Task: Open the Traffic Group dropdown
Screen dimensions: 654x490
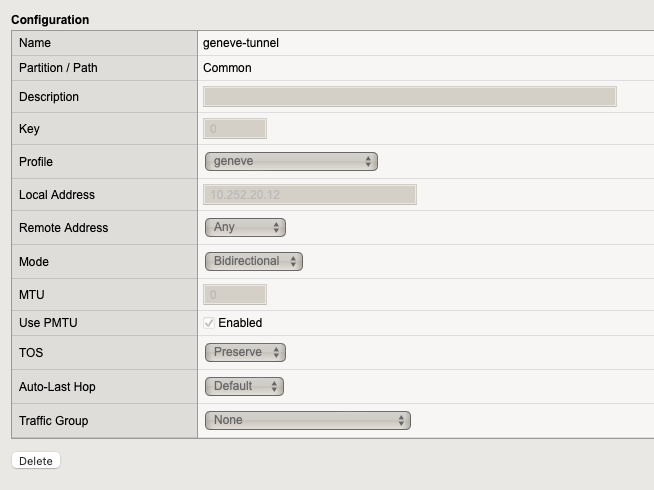Action: (307, 420)
